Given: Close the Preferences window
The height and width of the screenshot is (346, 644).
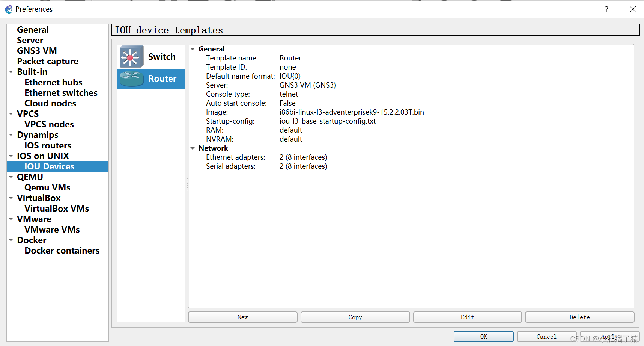Looking at the screenshot, I should (633, 9).
